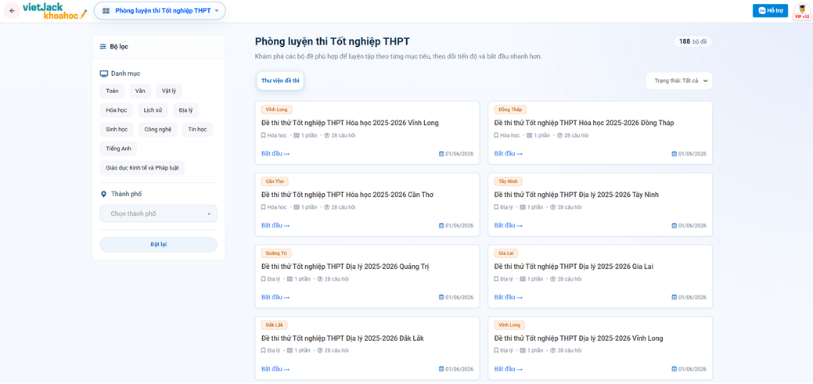The height and width of the screenshot is (384, 813).
Task: Click the Gia Lai province tag
Action: click(x=506, y=253)
